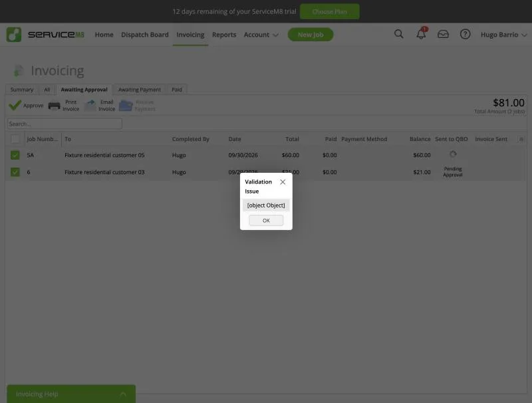Sort by Invoice Sent column header

point(491,139)
